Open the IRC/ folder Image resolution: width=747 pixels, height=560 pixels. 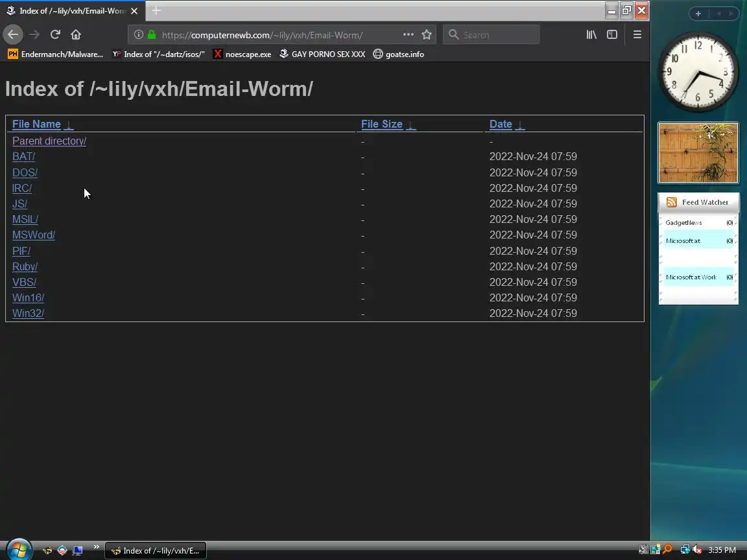22,188
